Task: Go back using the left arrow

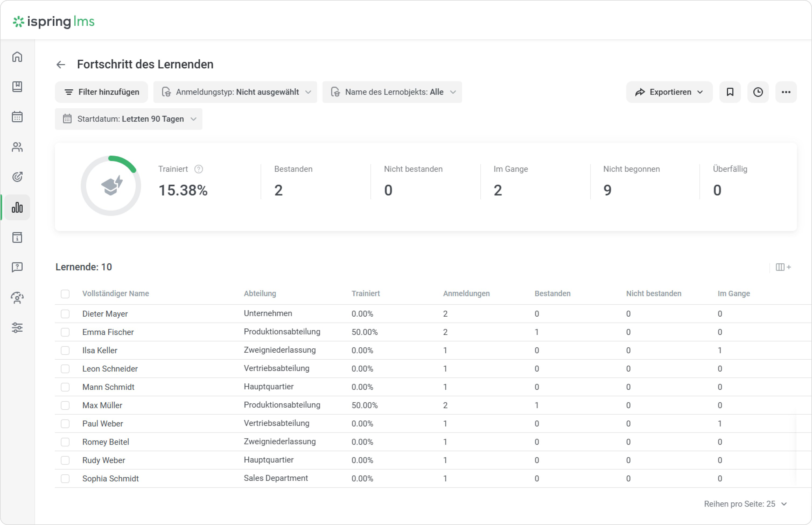Action: (x=61, y=64)
